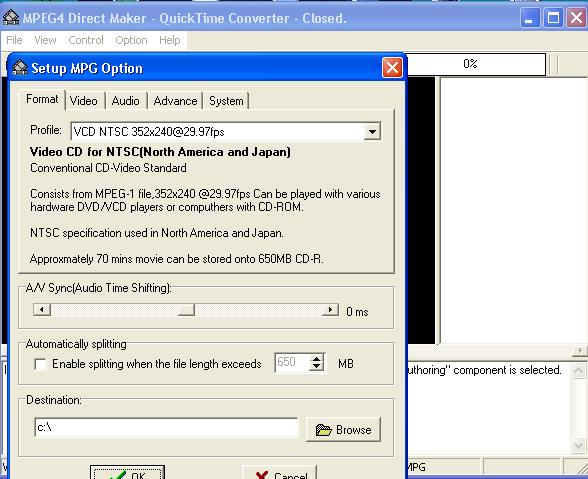Image resolution: width=588 pixels, height=479 pixels.
Task: Click the Destination path field
Action: (x=166, y=427)
